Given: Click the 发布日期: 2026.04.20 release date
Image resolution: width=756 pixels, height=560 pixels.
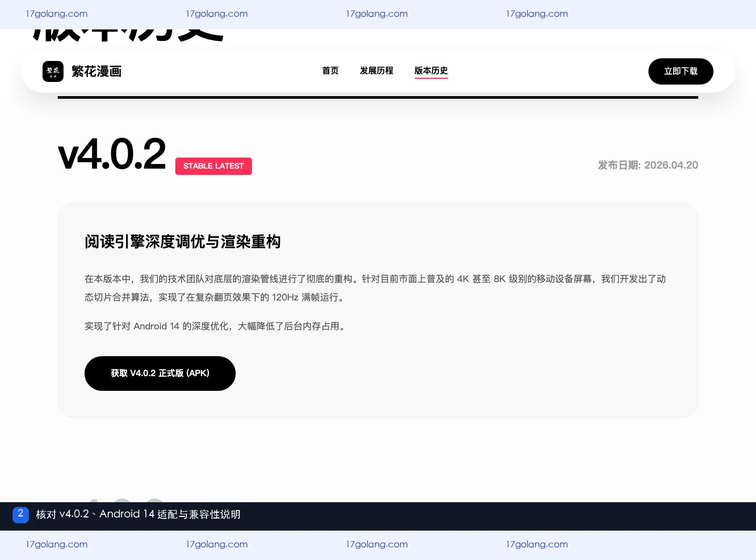Looking at the screenshot, I should [x=648, y=165].
